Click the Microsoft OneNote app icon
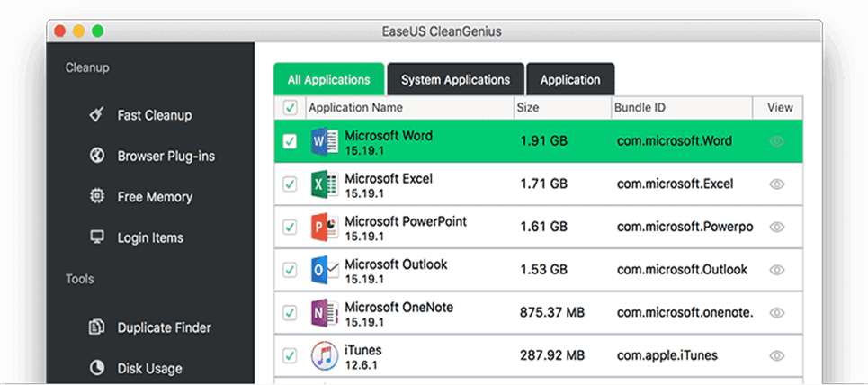The width and height of the screenshot is (868, 385). [325, 313]
